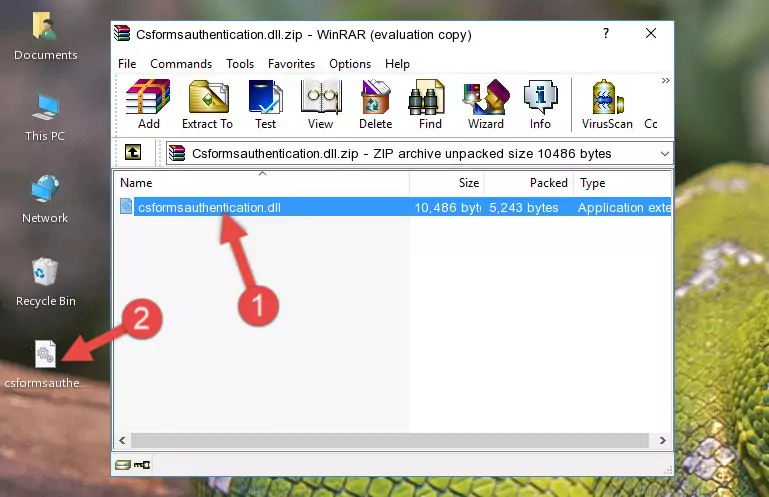Image resolution: width=769 pixels, height=497 pixels.
Task: Click the horizontal scrollbar thumb
Action: 389,440
